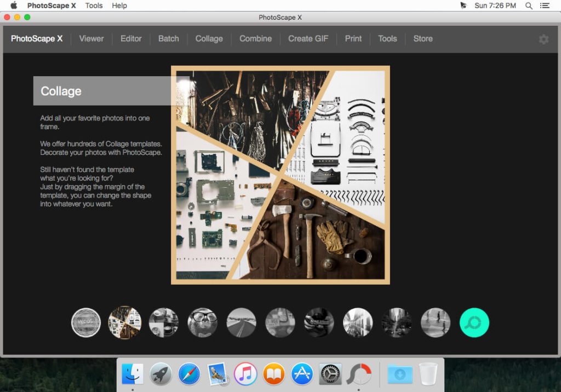Image resolution: width=561 pixels, height=392 pixels.
Task: Switch to the Editor tab
Action: pos(131,39)
